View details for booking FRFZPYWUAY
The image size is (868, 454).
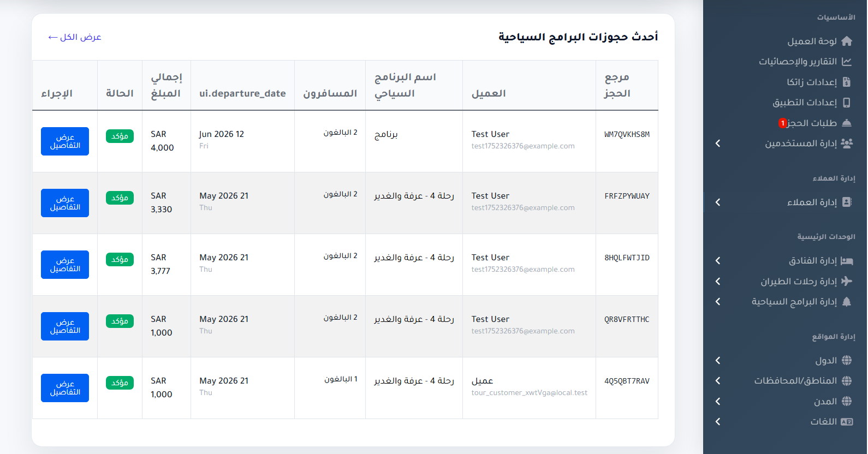[x=65, y=203]
